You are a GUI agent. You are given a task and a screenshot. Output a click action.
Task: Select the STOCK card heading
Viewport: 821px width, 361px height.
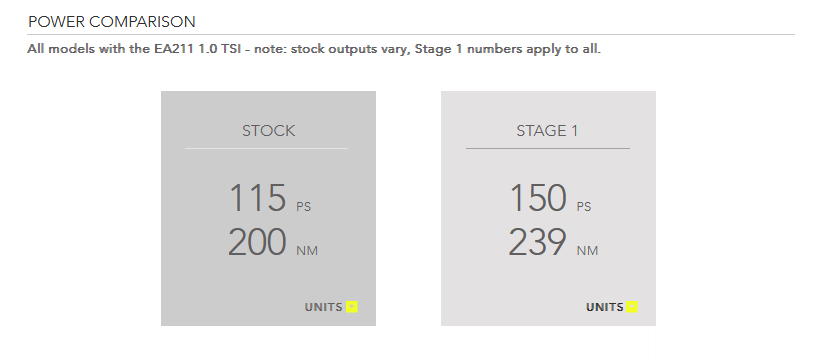pyautogui.click(x=269, y=130)
